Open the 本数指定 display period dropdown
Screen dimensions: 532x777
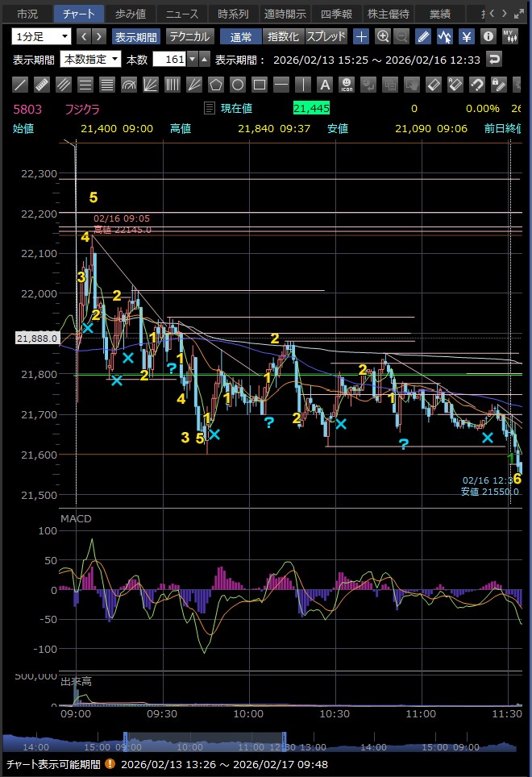pos(91,59)
